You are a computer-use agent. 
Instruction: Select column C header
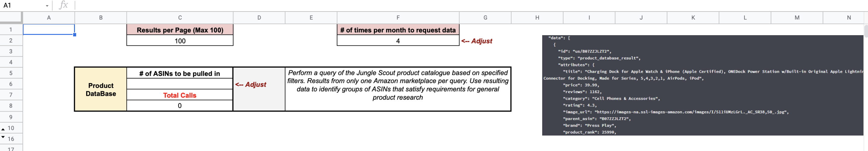tap(180, 18)
